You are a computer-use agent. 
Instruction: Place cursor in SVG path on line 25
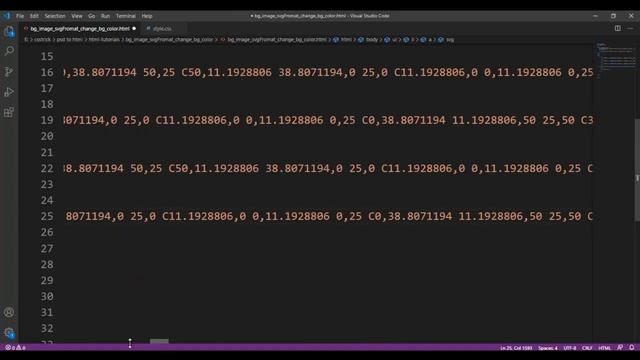[x=329, y=216]
